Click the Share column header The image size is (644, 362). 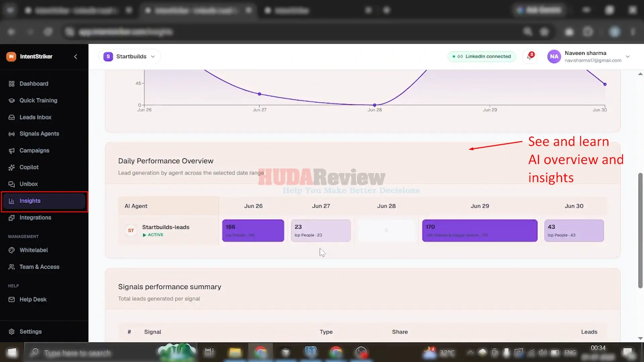pos(400,332)
